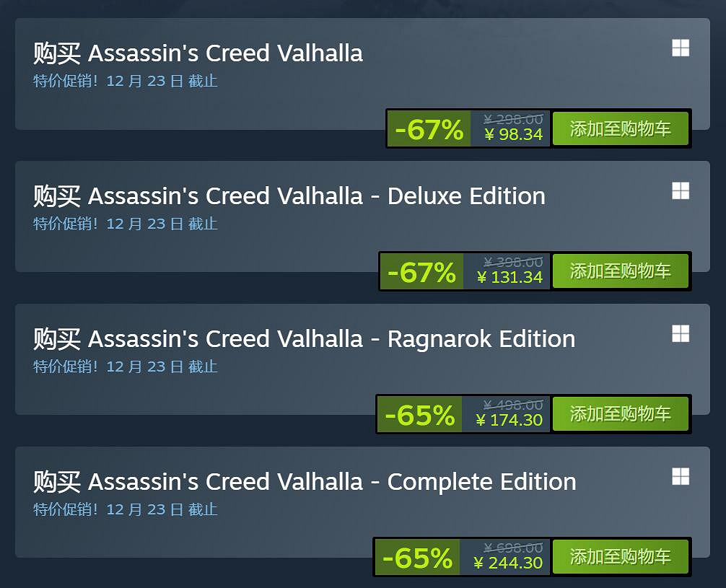
Task: Open the Complete Edition title heading
Action: pyautogui.click(x=305, y=482)
